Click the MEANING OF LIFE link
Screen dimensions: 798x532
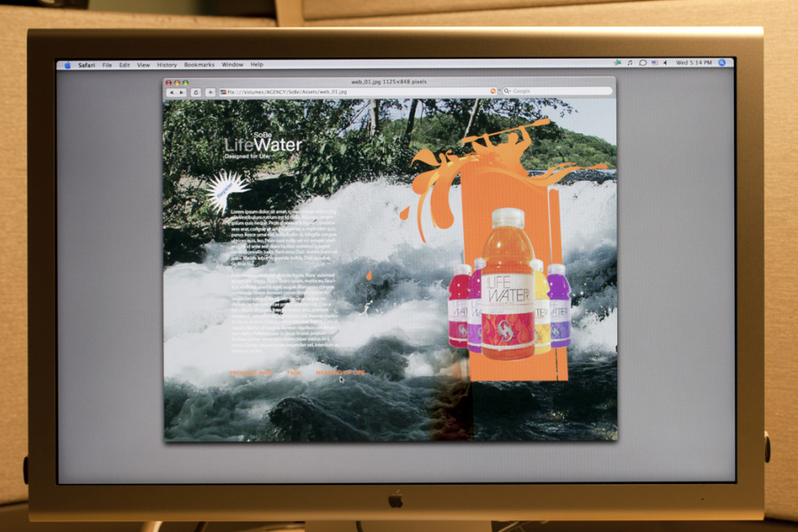pyautogui.click(x=340, y=372)
